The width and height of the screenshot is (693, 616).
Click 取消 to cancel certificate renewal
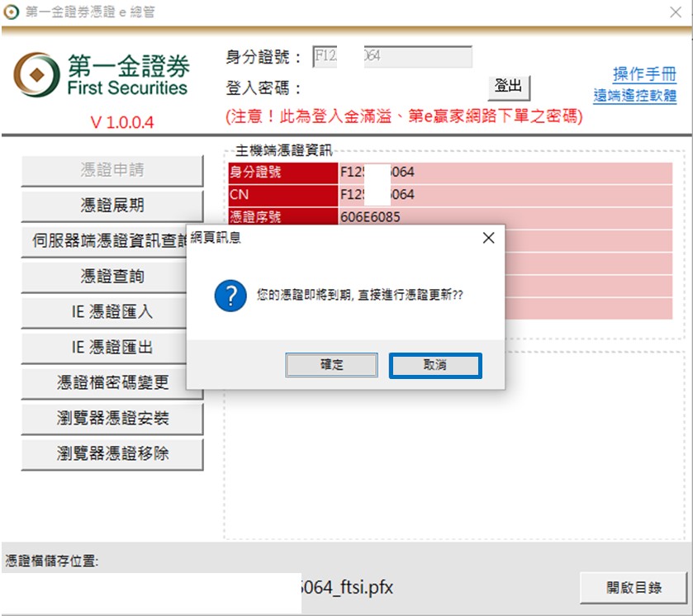pos(434,365)
